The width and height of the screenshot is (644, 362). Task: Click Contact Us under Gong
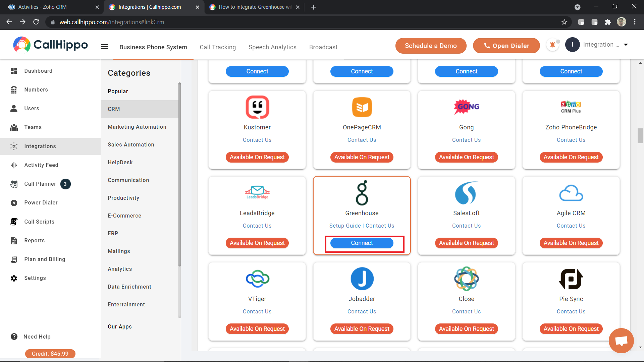pos(466,140)
